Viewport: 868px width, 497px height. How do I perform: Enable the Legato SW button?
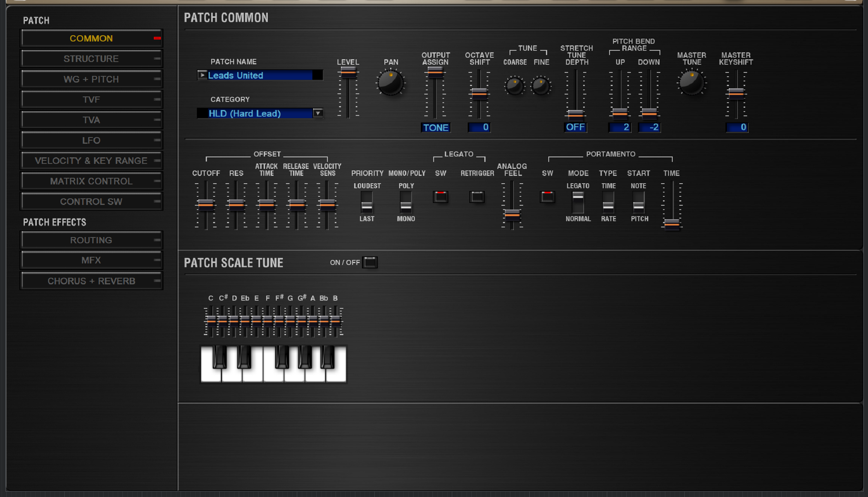[x=441, y=197]
